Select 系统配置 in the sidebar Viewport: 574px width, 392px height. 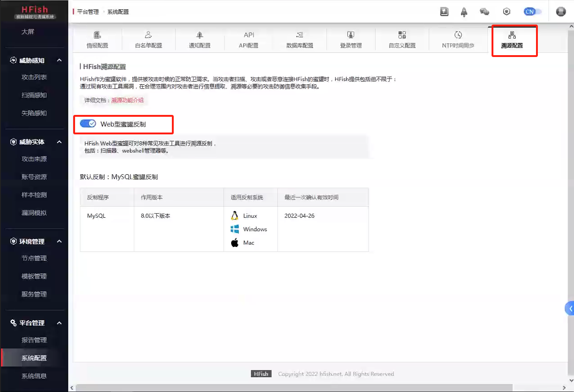pos(34,358)
